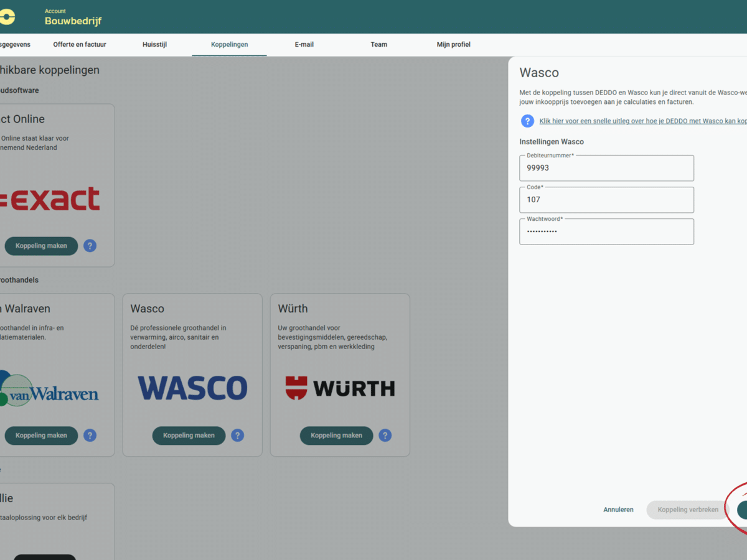747x560 pixels.
Task: Click the question mark icon next to Wasco's Koppeling maken
Action: [237, 436]
